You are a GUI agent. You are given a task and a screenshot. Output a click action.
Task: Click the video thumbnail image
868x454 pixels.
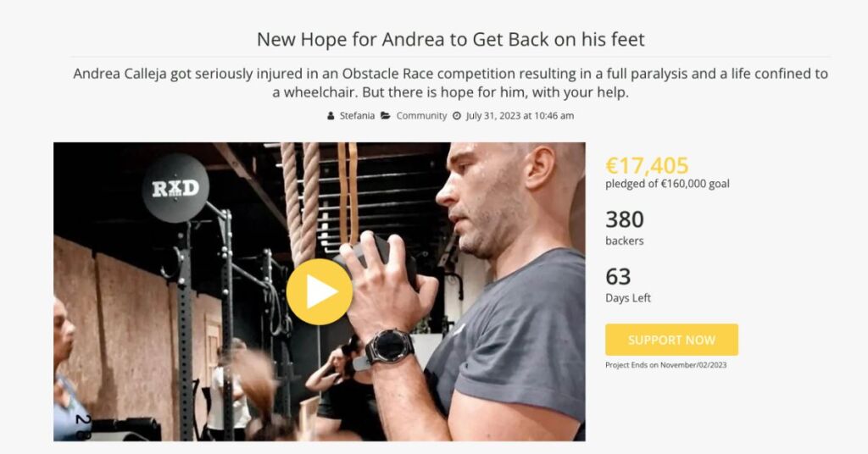coord(320,291)
